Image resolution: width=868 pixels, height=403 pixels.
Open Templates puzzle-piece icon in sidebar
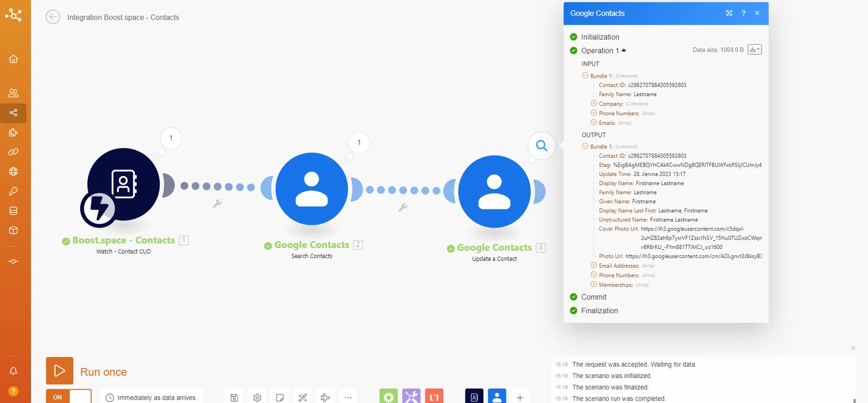click(14, 133)
